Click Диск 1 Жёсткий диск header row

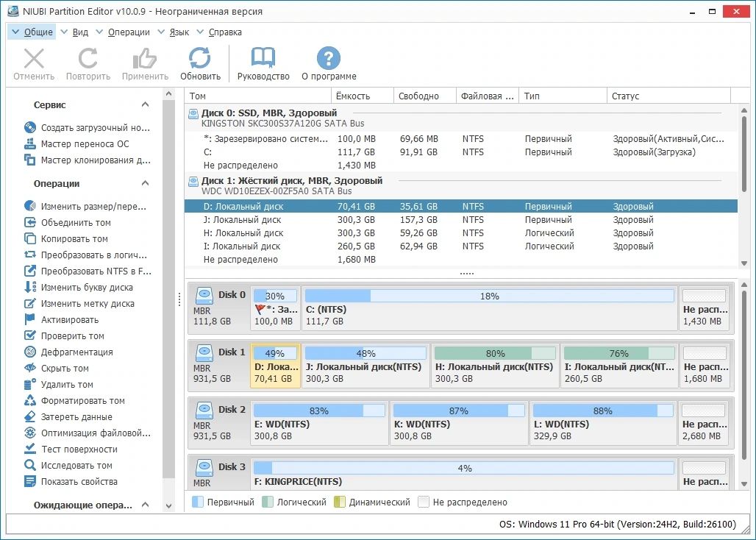461,185
